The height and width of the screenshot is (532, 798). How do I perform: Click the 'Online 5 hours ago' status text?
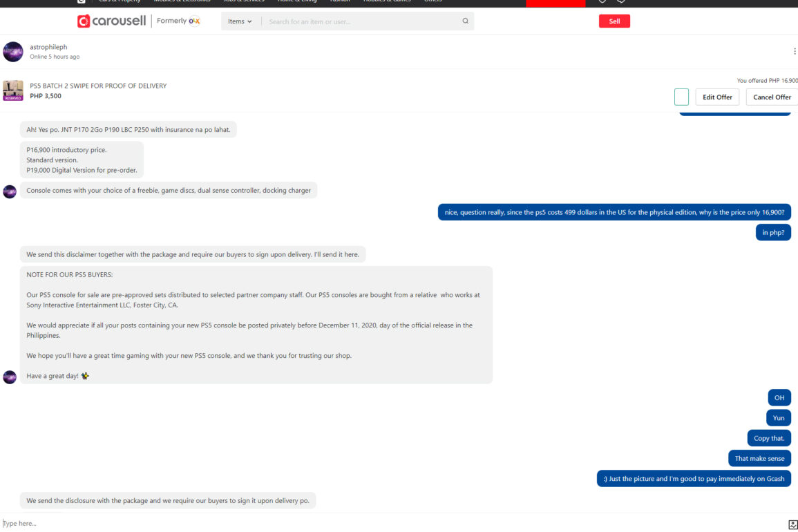(55, 57)
